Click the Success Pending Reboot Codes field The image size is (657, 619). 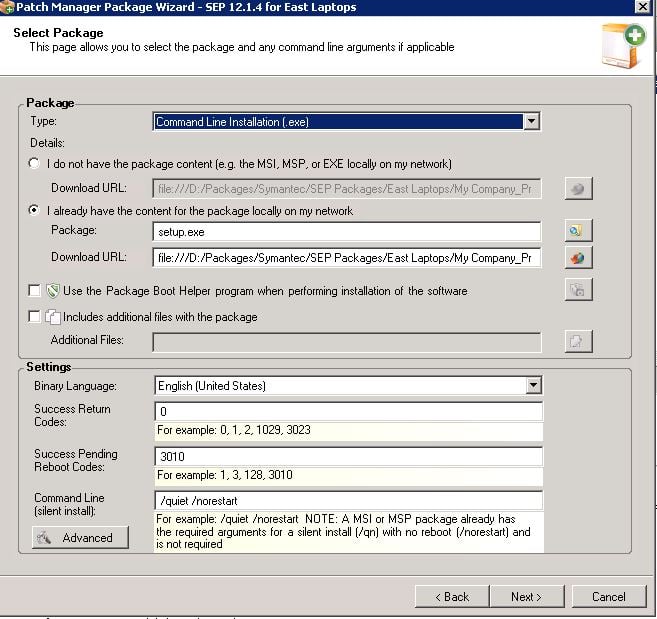[348, 456]
